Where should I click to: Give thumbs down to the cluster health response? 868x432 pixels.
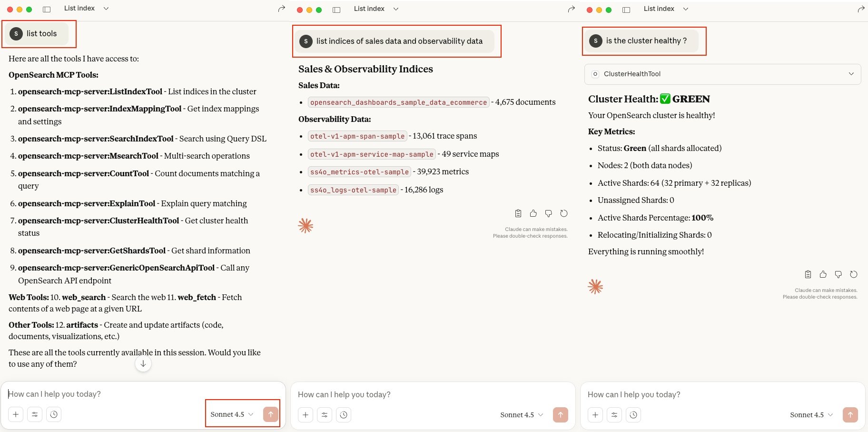pos(838,274)
